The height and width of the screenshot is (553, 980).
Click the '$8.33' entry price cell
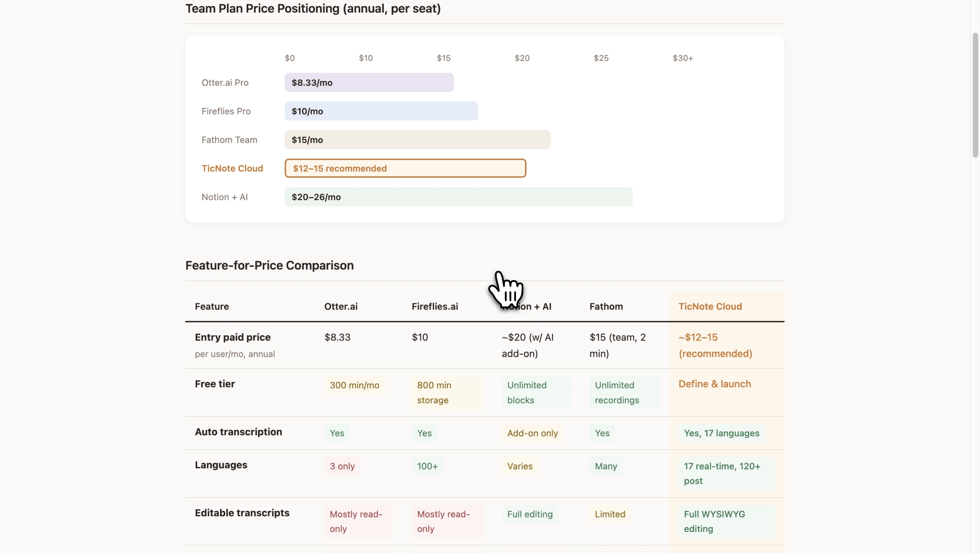337,337
